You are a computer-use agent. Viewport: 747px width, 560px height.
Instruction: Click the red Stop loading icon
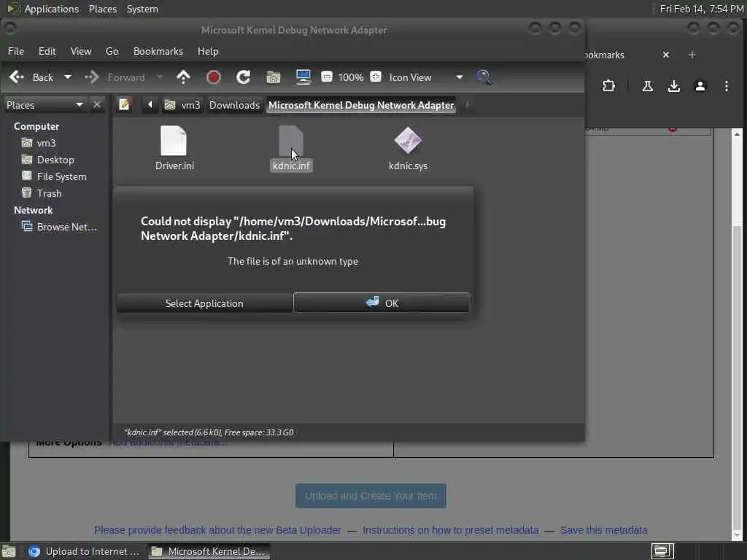point(214,77)
